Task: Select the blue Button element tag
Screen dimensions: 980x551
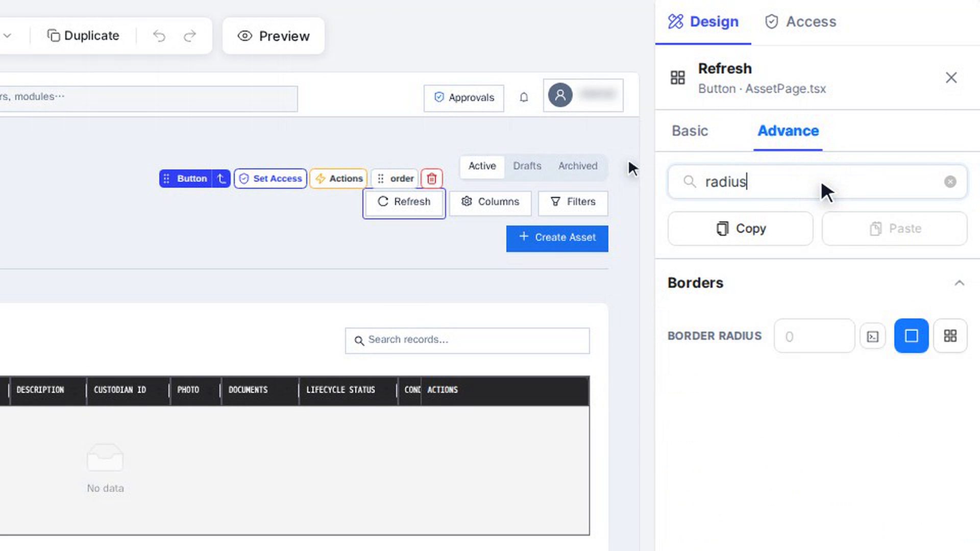Action: coord(186,179)
